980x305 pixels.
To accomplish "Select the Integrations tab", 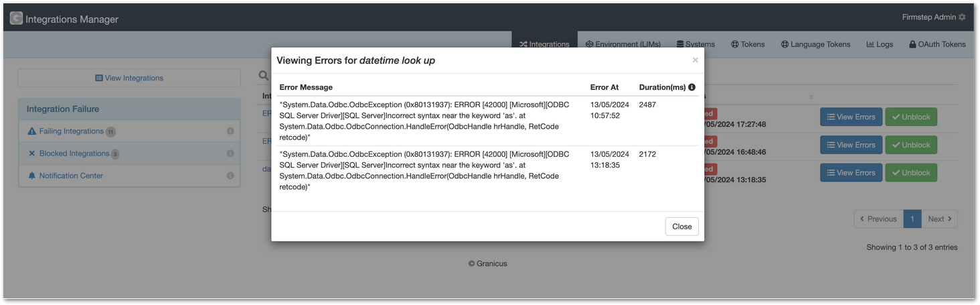I will tap(544, 44).
